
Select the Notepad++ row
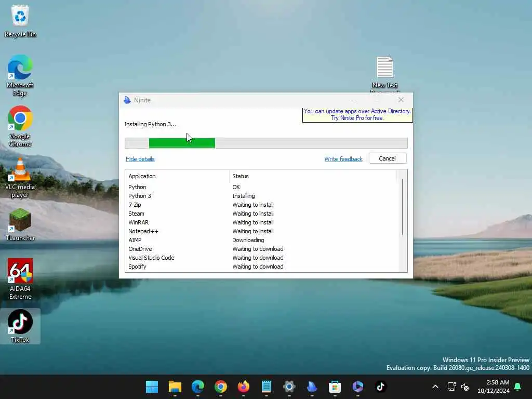tap(261, 231)
